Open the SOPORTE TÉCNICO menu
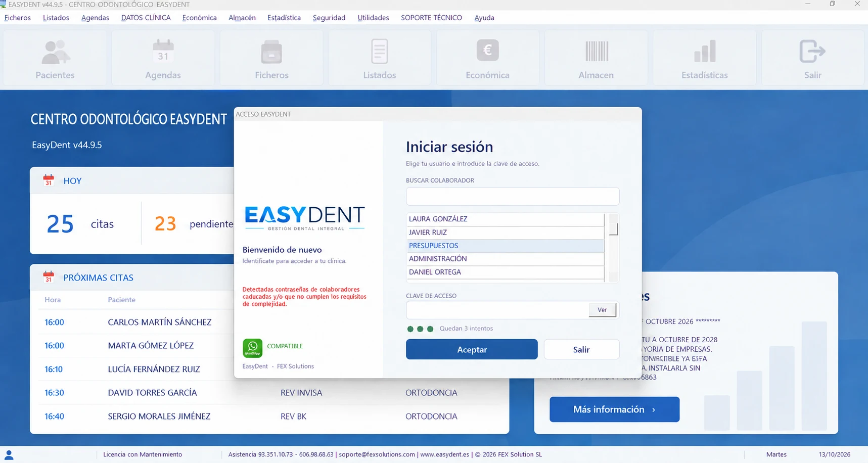The image size is (868, 463). (x=432, y=18)
